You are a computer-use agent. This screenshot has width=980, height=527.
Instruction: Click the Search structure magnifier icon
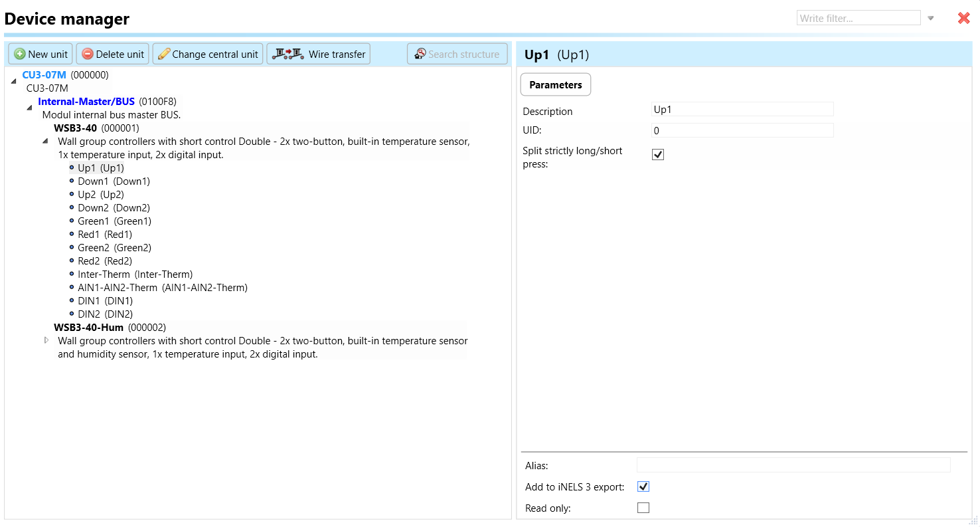(x=420, y=54)
